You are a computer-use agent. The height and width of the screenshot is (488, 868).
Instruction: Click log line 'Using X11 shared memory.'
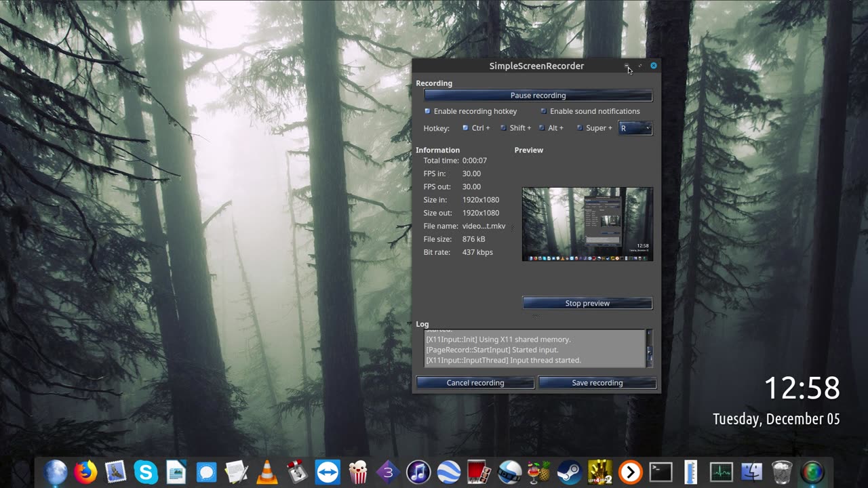(498, 340)
